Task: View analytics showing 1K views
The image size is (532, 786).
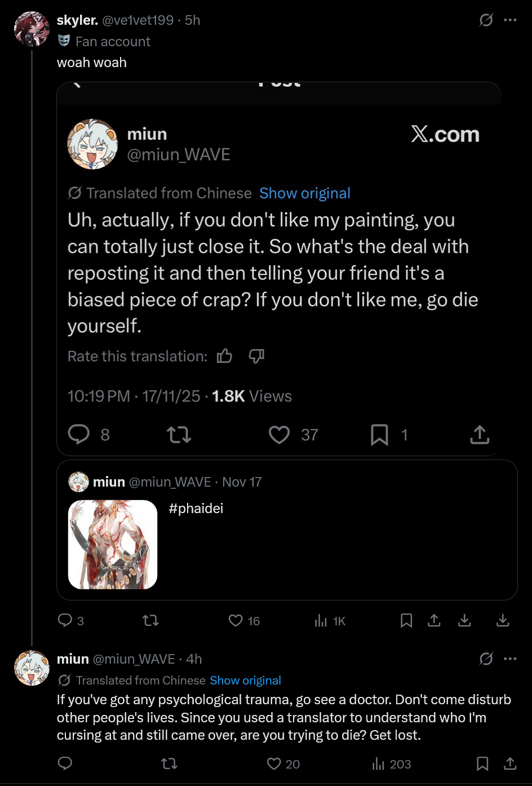Action: click(x=330, y=621)
